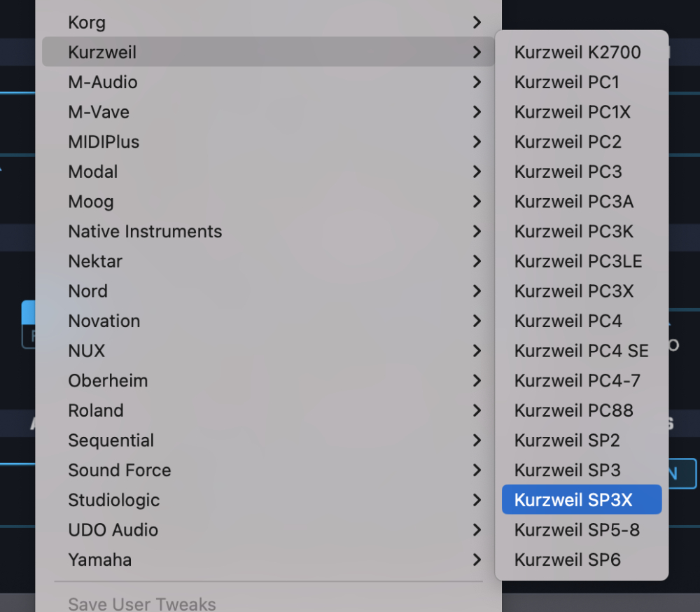Open the Native Instruments menu entry

(x=145, y=231)
